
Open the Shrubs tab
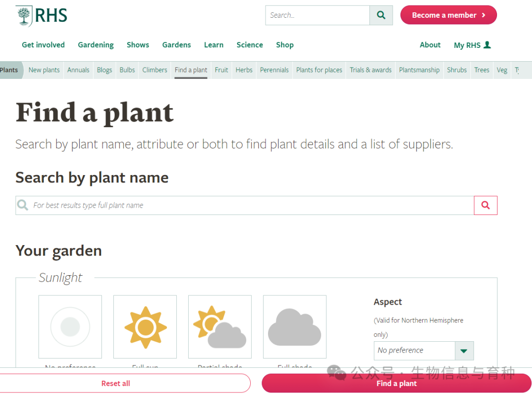(x=457, y=70)
